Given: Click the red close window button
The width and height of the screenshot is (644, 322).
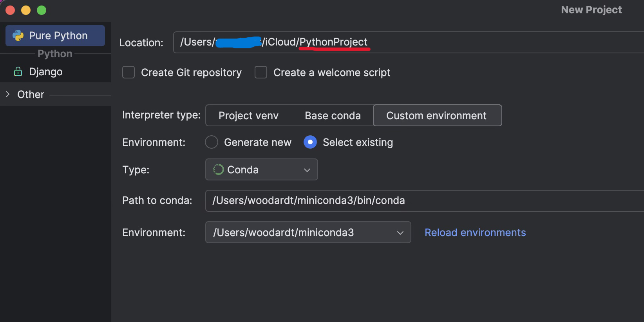Looking at the screenshot, I should [x=10, y=10].
